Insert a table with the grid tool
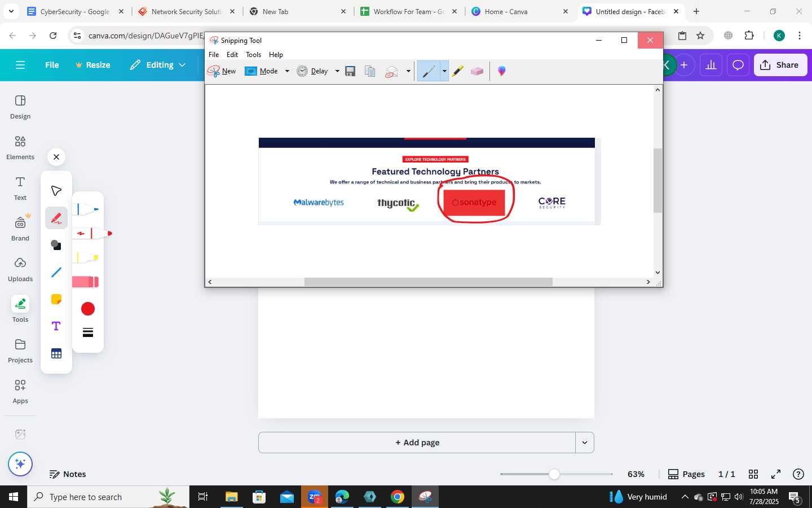Screen dimensions: 812x508 56,353
